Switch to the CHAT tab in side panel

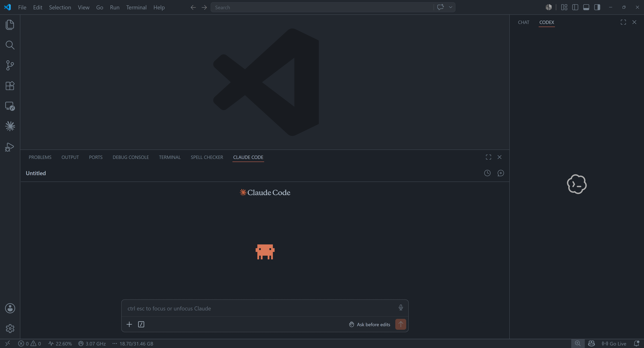coord(523,22)
